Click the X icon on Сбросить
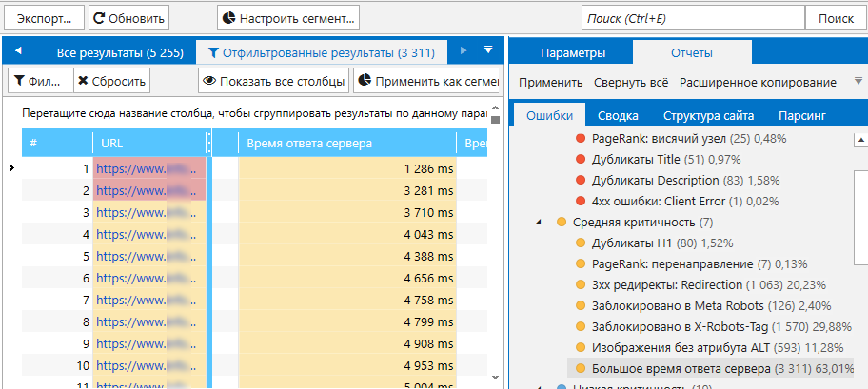This screenshot has height=389, width=868. click(84, 82)
